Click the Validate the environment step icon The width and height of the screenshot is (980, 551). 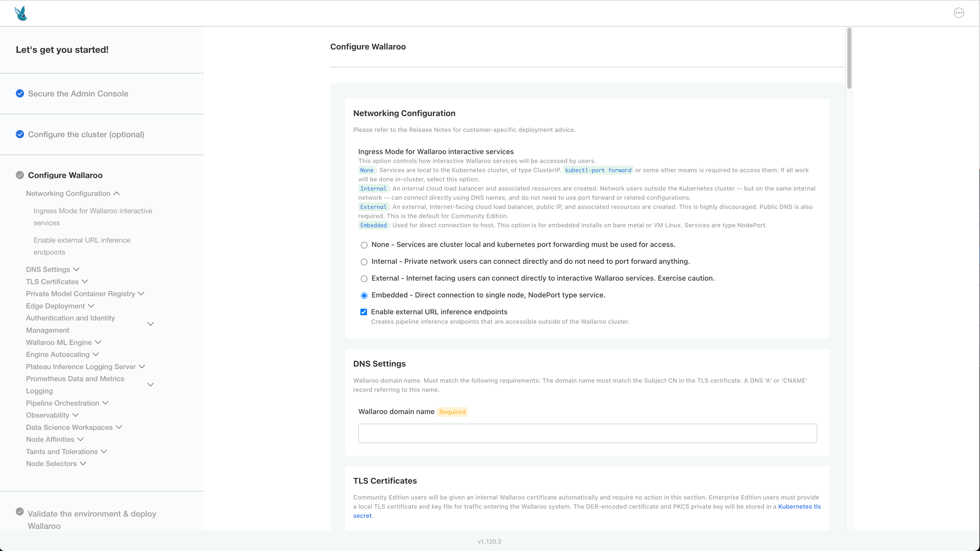20,511
